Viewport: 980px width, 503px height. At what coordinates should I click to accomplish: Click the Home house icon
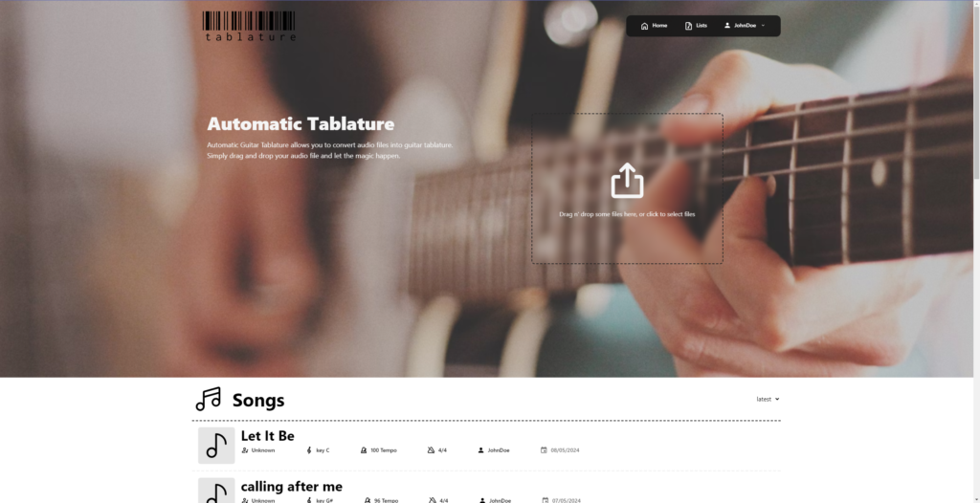(644, 26)
